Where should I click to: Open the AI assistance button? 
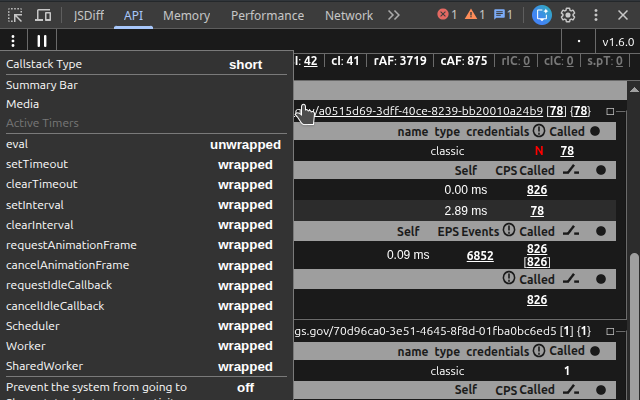pos(542,16)
